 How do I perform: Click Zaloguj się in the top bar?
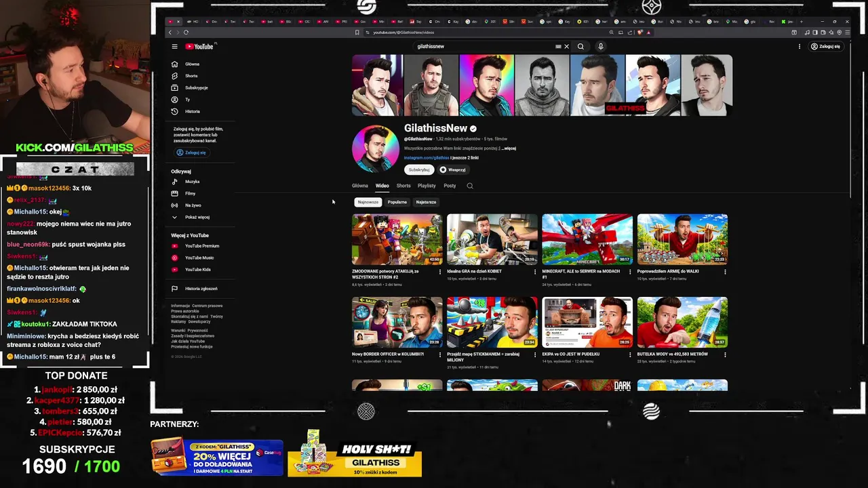(825, 47)
